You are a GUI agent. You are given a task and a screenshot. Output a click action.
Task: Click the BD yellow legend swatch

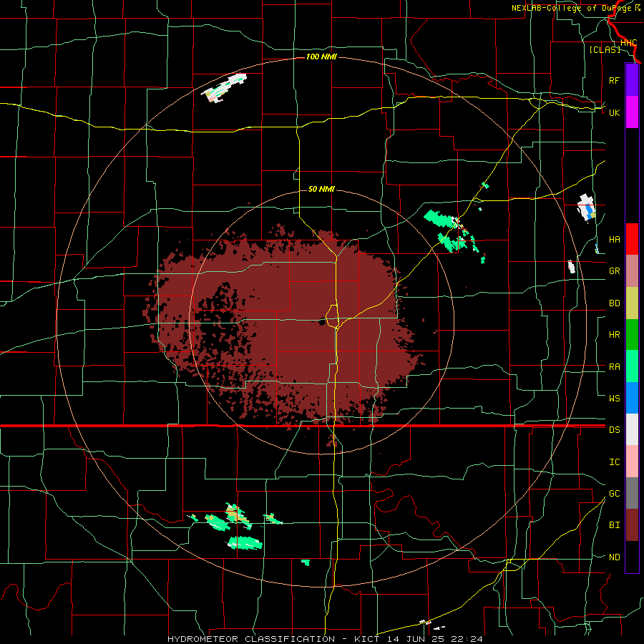[x=632, y=303]
